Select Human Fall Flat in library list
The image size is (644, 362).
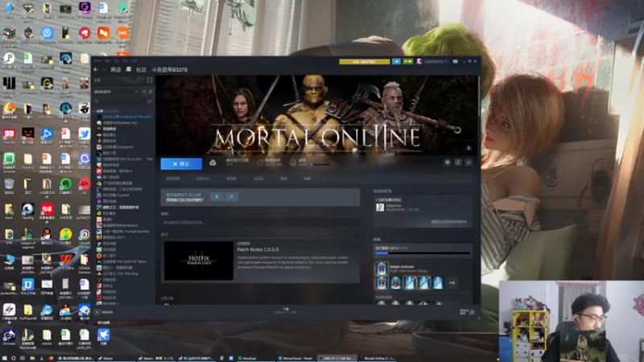[123, 232]
